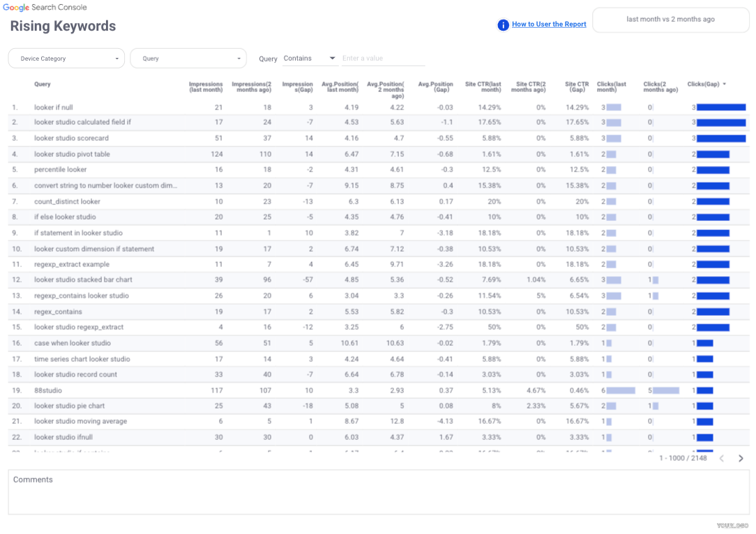This screenshot has width=756, height=534.
Task: Click the Enter a value field
Action: pyautogui.click(x=382, y=59)
